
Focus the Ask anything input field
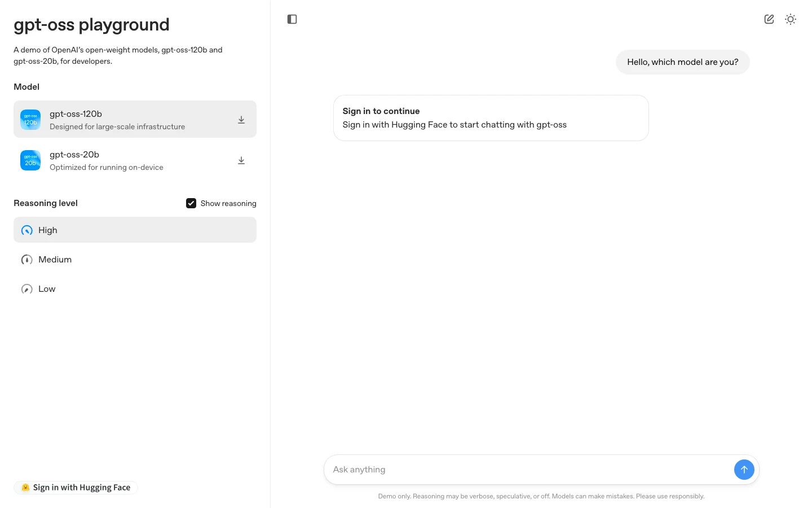[530, 470]
